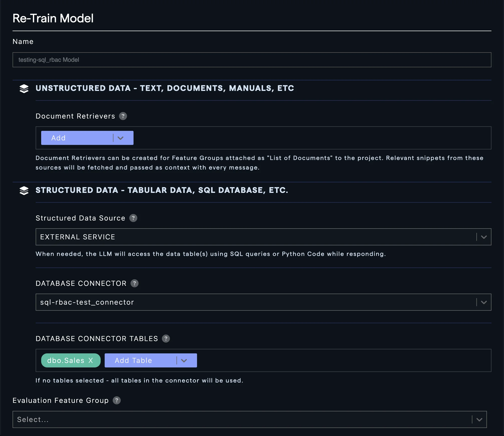
Task: Click the Unstructured Data section layers icon
Action: (x=24, y=88)
